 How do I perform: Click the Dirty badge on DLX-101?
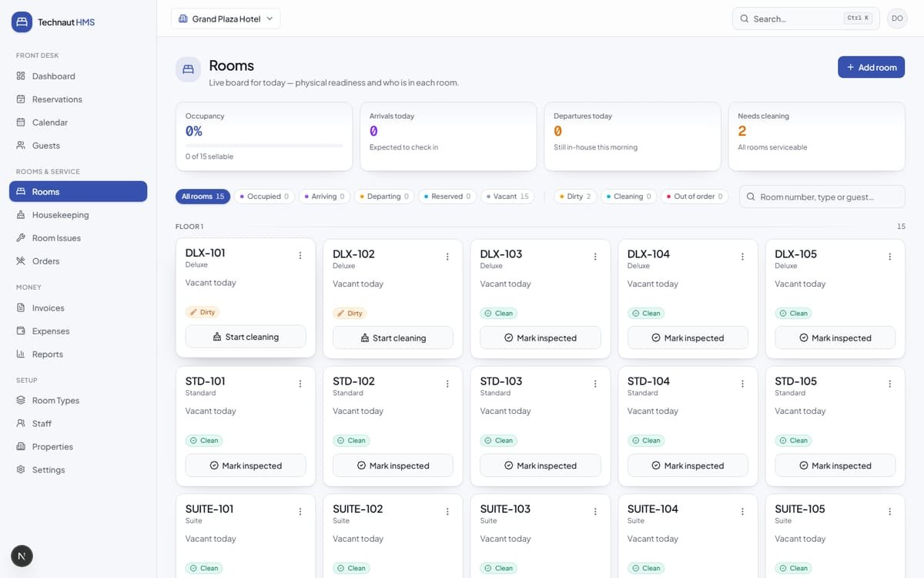click(x=203, y=312)
